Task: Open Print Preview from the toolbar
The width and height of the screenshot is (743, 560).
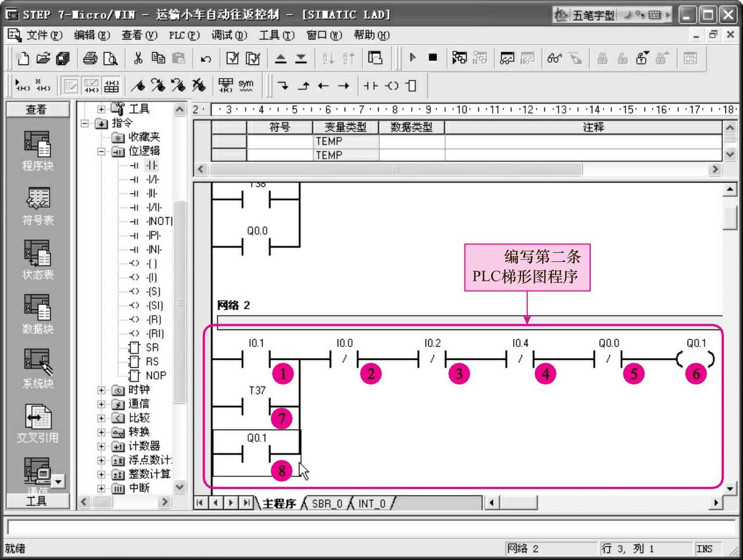Action: coord(110,58)
